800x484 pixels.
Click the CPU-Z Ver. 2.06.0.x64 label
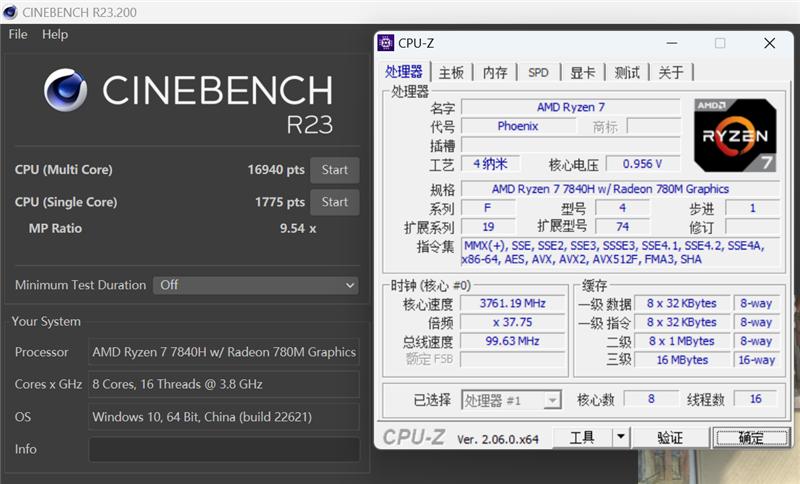click(497, 439)
